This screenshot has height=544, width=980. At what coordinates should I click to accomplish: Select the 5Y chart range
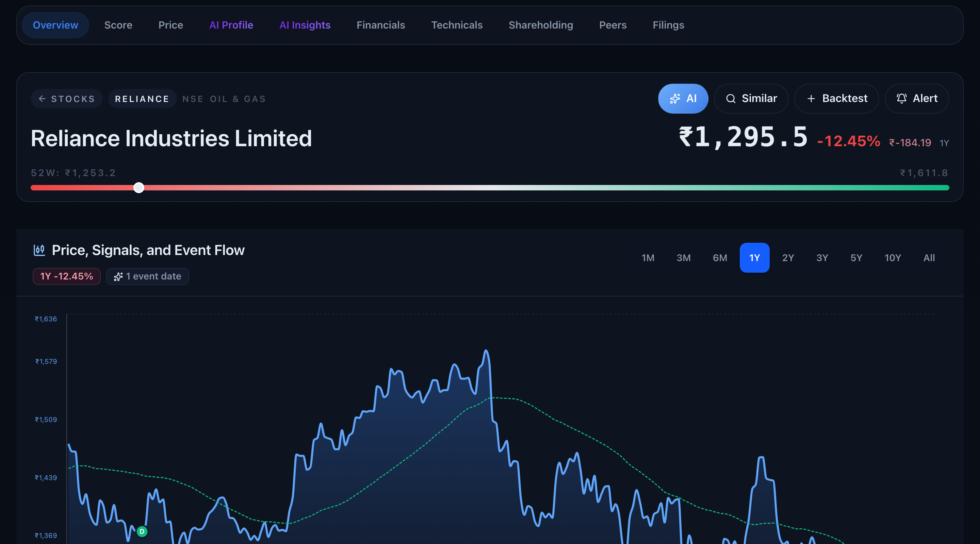pyautogui.click(x=856, y=258)
